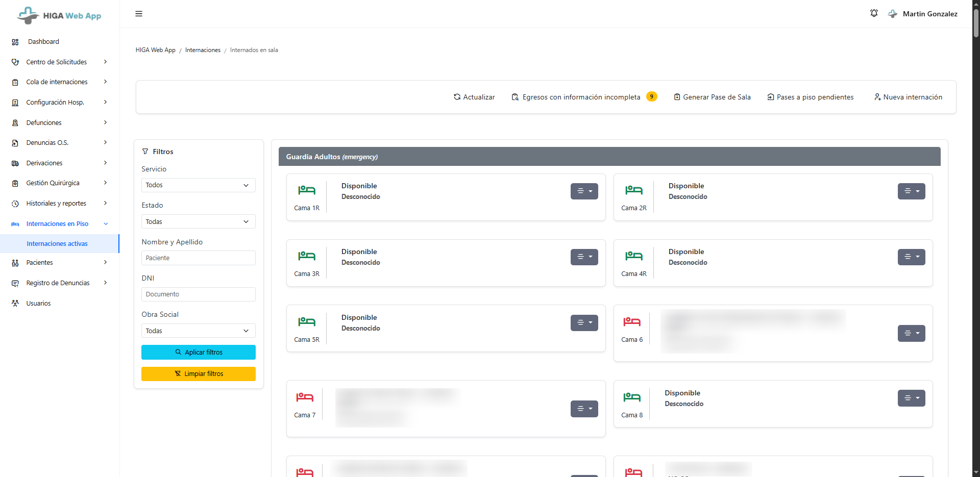
Task: Click the Martin Gonzalez user name
Action: point(930,14)
